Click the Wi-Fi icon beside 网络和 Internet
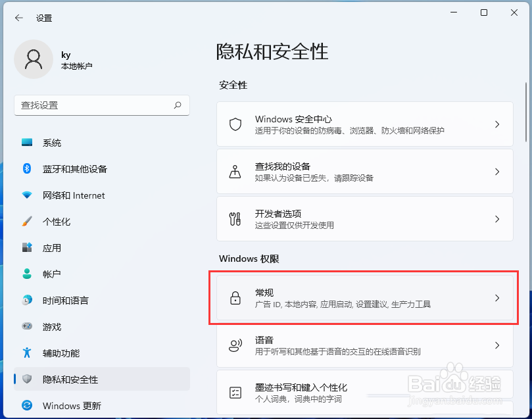 [27, 195]
